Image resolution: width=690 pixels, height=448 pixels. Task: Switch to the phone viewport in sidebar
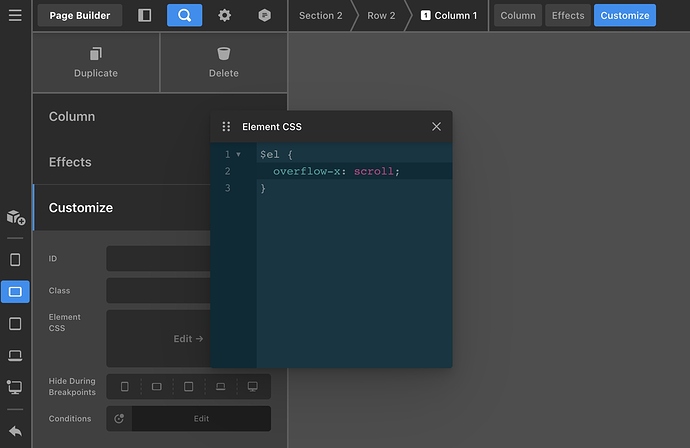click(x=15, y=260)
